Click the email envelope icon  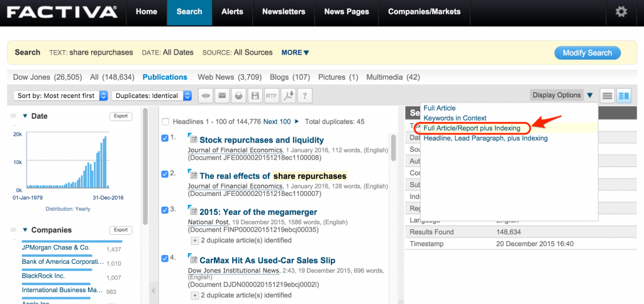point(222,96)
